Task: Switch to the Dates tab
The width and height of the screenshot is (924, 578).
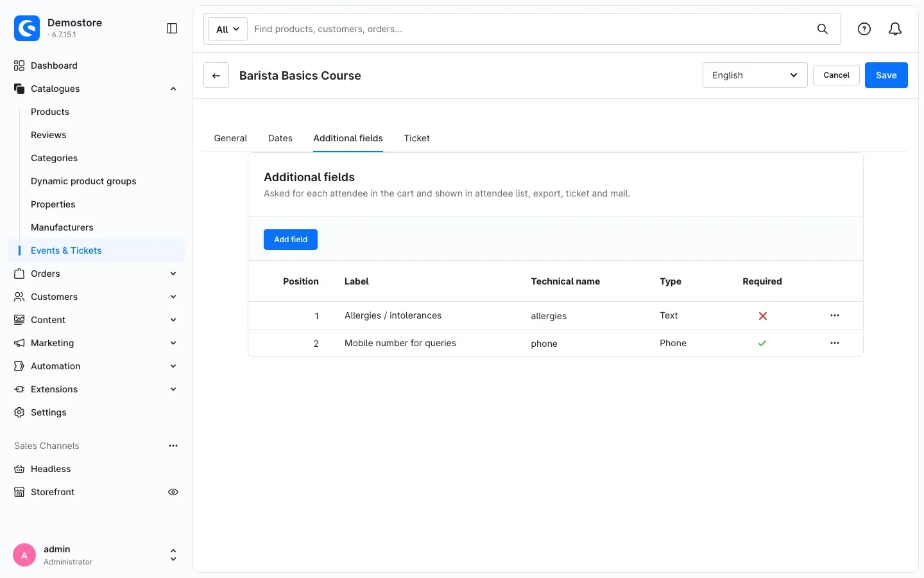Action: pyautogui.click(x=280, y=138)
